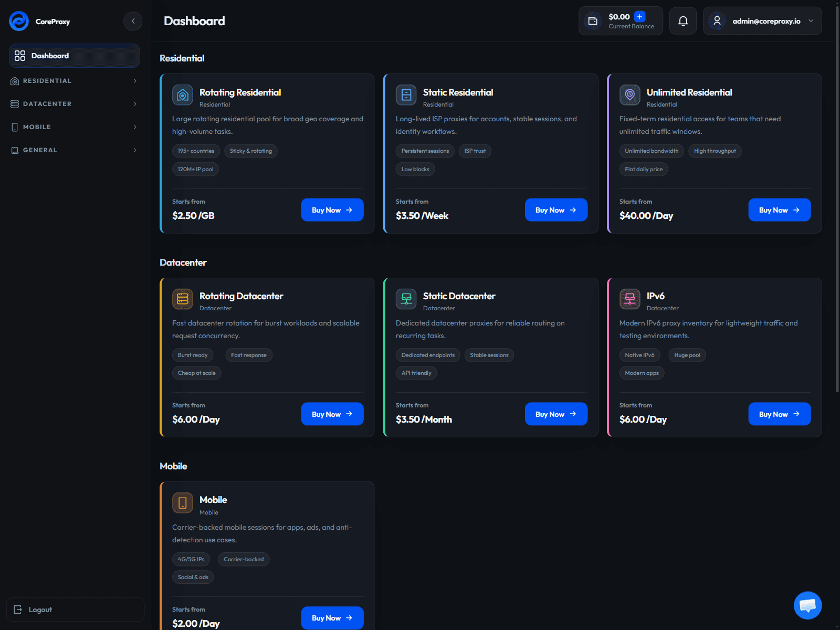Buy Now for Unlimited Residential
Viewport: 840px width, 630px height.
point(780,210)
